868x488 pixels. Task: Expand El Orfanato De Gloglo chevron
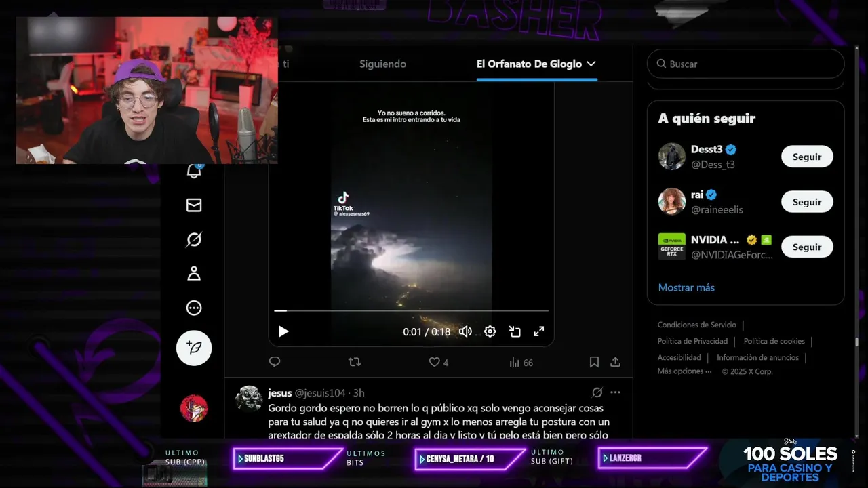click(591, 64)
